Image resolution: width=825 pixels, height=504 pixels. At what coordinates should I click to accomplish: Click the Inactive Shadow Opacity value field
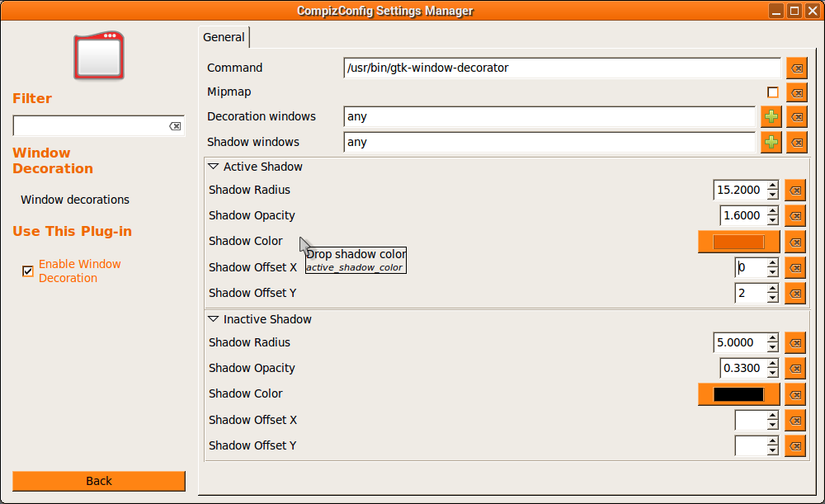[743, 368]
